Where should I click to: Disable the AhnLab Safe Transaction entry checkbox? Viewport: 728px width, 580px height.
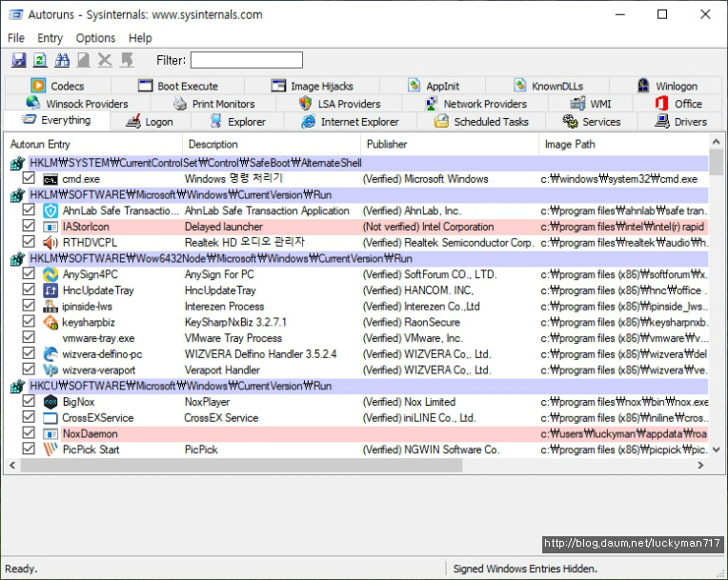point(29,210)
